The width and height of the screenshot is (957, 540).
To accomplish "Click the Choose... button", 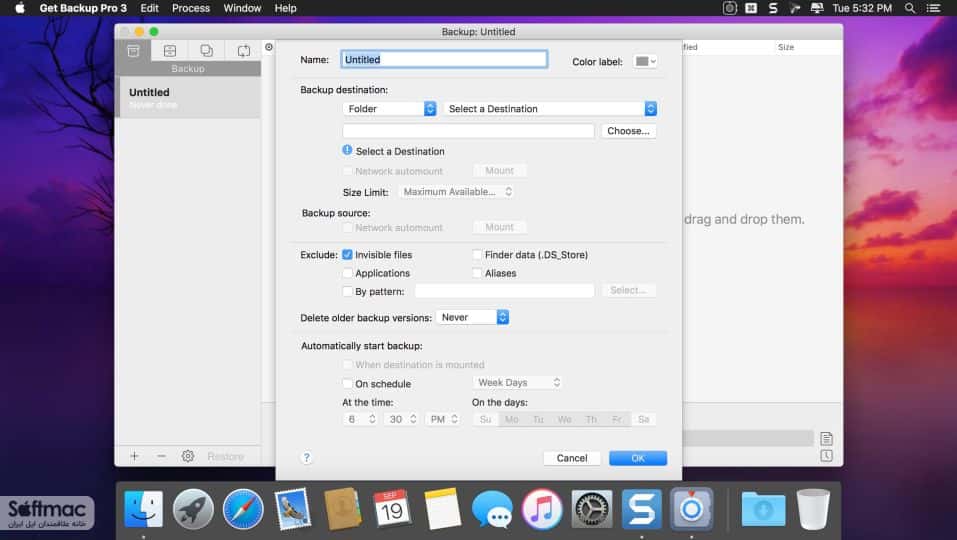I will [628, 131].
